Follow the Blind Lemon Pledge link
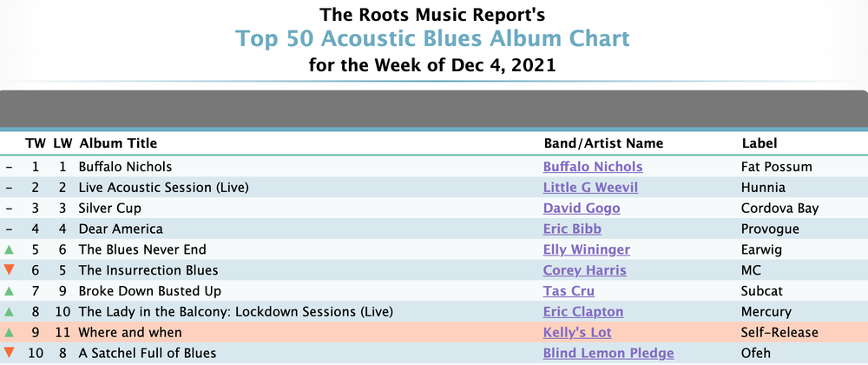Image resolution: width=868 pixels, height=365 pixels. tap(608, 354)
